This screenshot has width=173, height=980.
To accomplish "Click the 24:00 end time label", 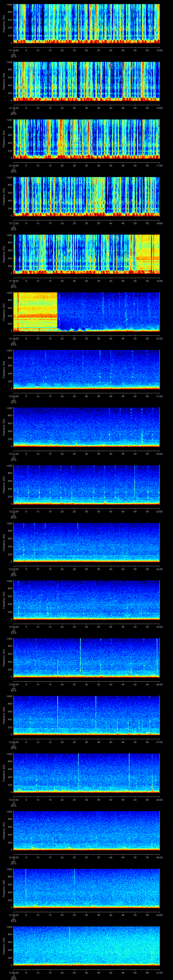I will click(x=159, y=569).
